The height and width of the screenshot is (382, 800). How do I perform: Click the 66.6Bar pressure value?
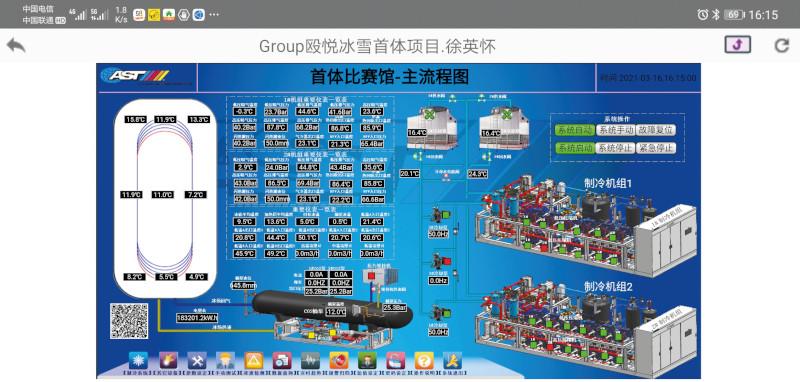(372, 199)
